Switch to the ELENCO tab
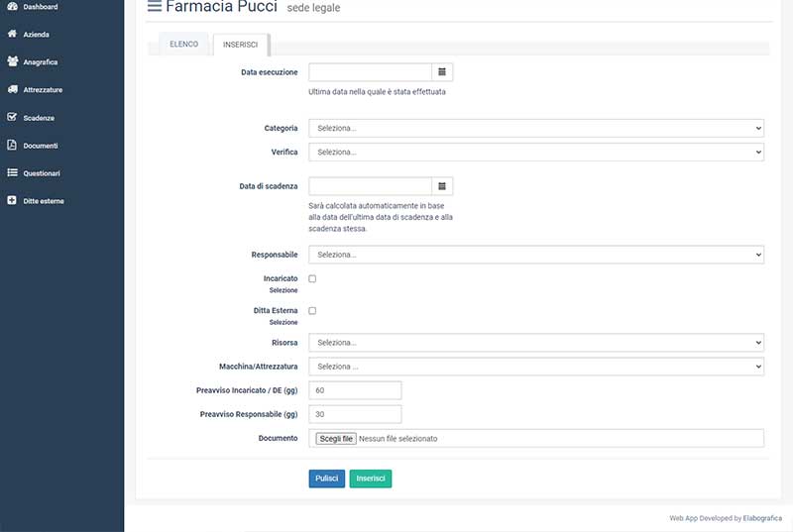Image resolution: width=793 pixels, height=532 pixels. point(183,44)
